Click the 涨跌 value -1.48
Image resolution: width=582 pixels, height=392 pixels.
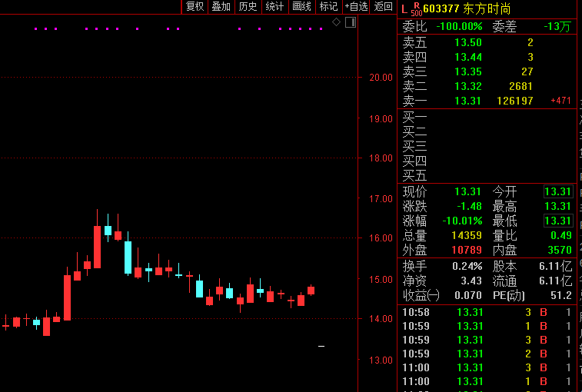pos(470,207)
